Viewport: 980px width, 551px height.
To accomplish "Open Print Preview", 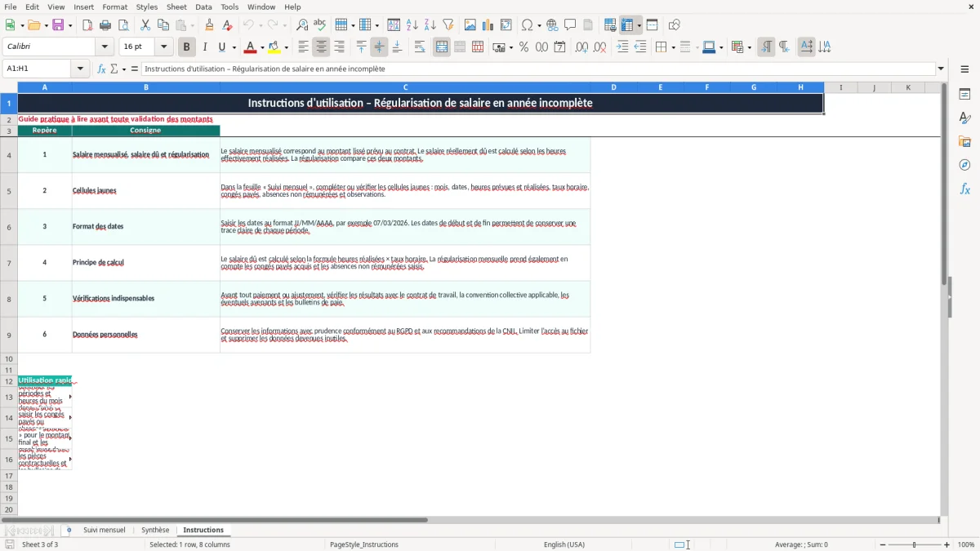I will pyautogui.click(x=123, y=25).
